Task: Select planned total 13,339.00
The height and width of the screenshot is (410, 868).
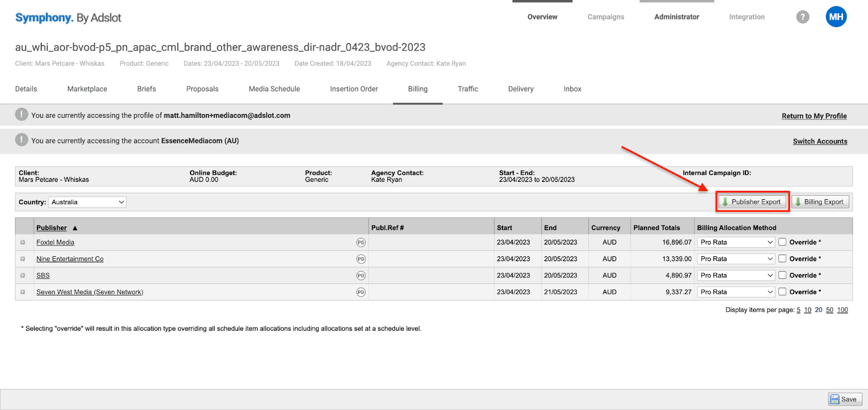Action: click(x=676, y=259)
